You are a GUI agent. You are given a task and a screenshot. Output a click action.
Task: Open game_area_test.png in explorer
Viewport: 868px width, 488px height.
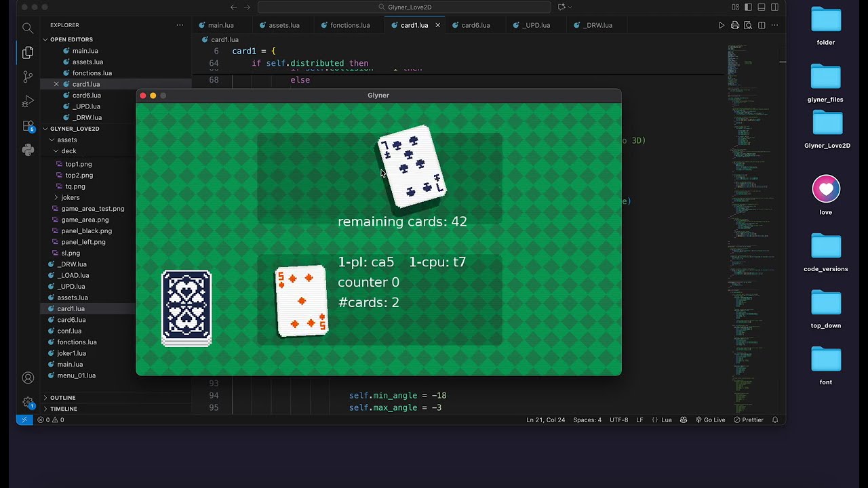click(x=93, y=209)
